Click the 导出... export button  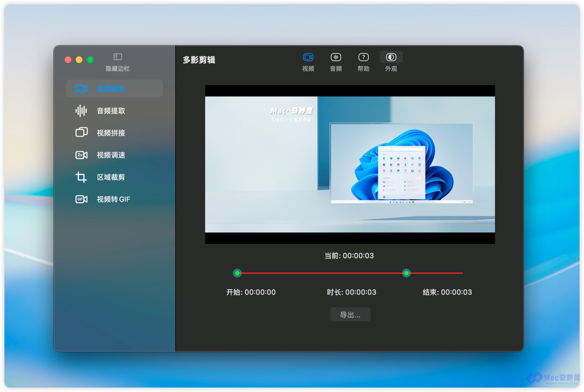point(350,314)
